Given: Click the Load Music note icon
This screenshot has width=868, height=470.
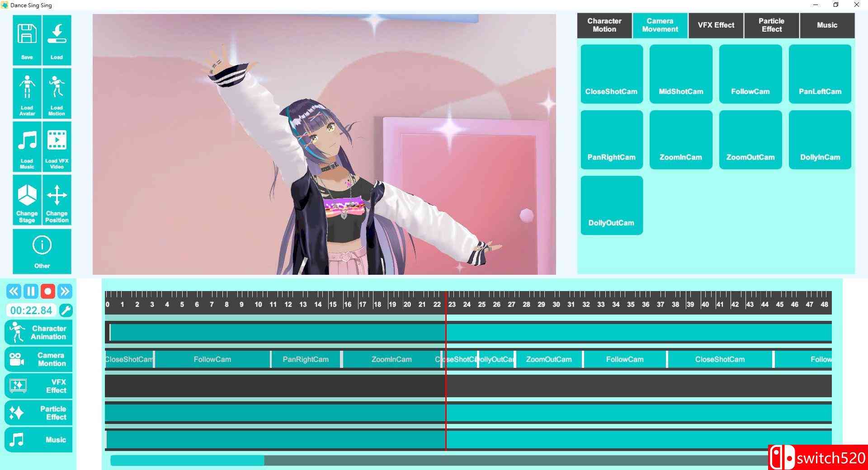Looking at the screenshot, I should [27, 141].
